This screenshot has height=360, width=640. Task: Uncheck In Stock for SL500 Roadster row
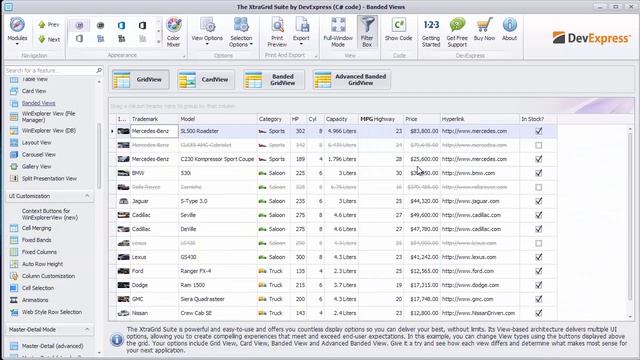[x=539, y=131]
